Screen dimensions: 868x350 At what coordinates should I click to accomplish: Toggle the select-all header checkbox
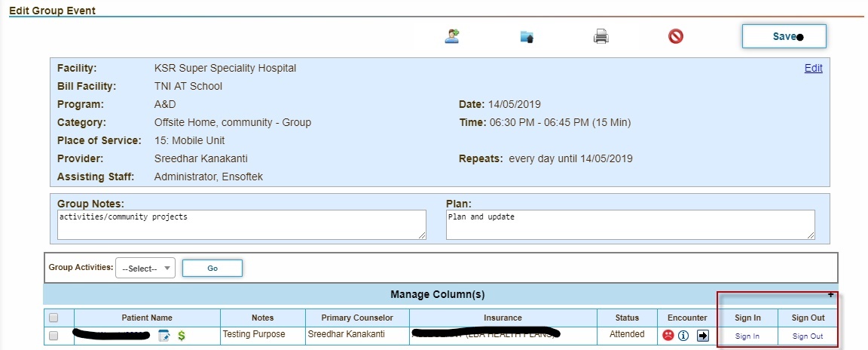tap(53, 318)
